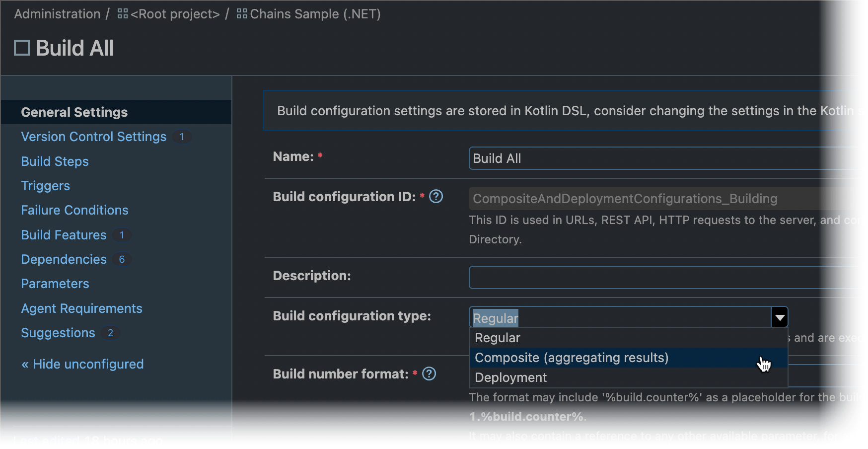Switch to the Version Control Settings tab
The height and width of the screenshot is (449, 868).
point(93,137)
